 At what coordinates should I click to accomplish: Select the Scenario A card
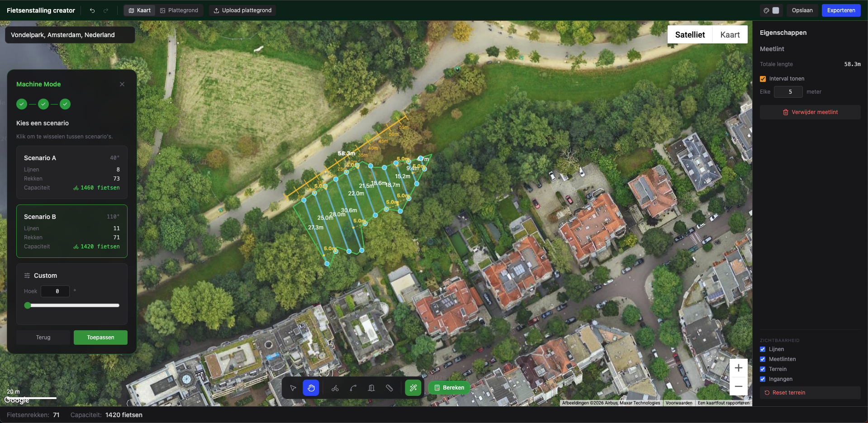click(72, 172)
